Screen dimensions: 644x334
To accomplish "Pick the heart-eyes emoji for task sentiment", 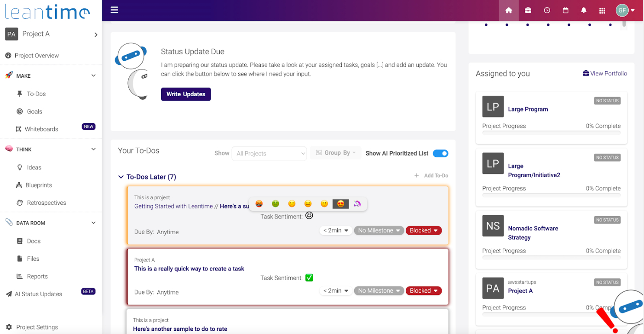I will tap(340, 203).
